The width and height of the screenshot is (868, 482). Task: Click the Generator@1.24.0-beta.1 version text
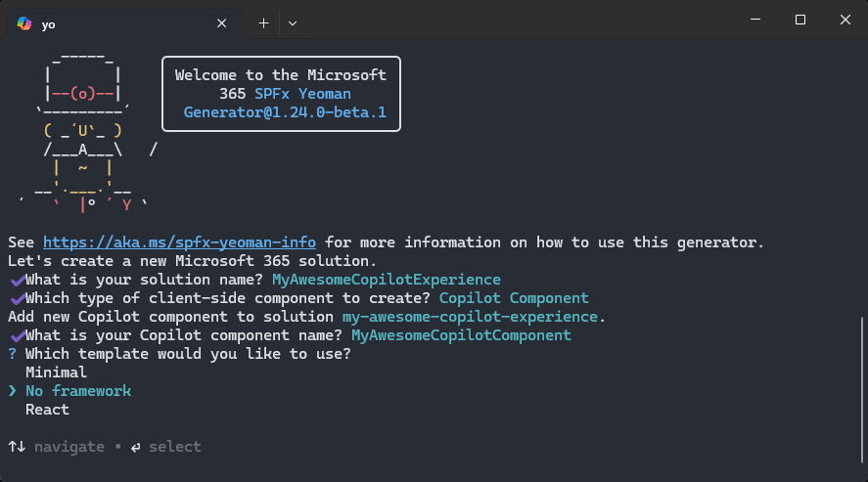tap(285, 112)
